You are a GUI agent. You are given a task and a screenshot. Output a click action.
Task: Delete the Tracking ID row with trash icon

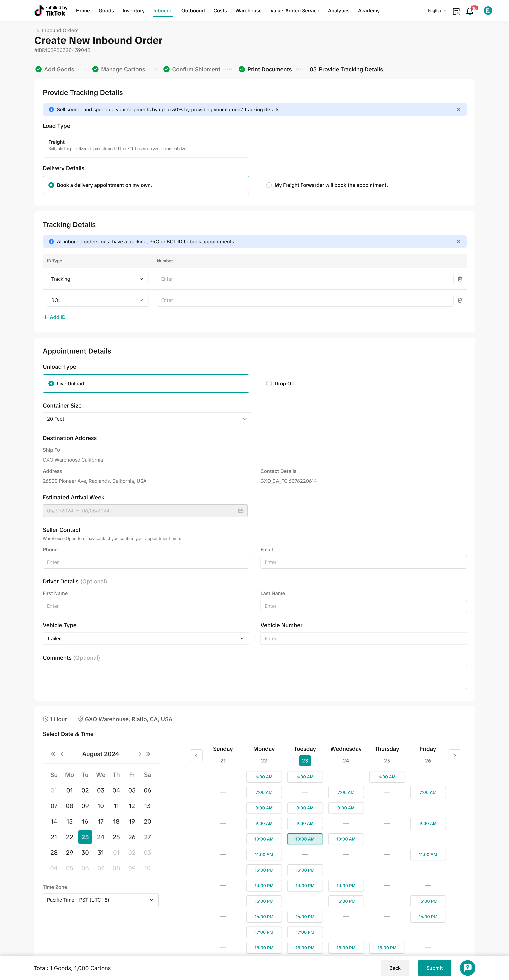[x=460, y=279]
